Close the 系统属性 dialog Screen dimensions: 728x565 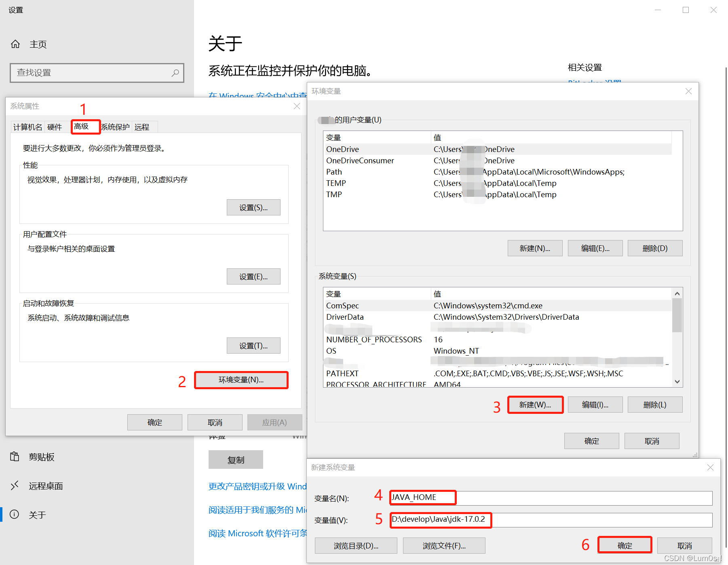click(x=297, y=106)
